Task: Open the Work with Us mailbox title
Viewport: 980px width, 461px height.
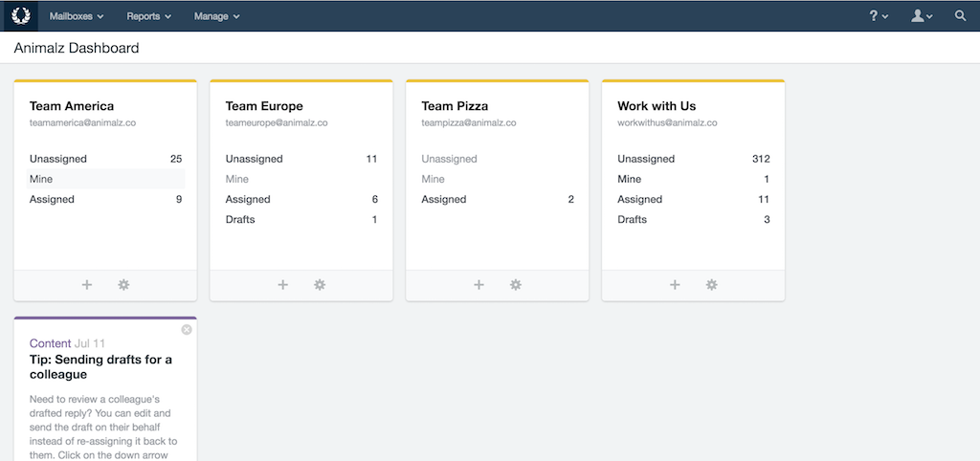Action: point(657,106)
